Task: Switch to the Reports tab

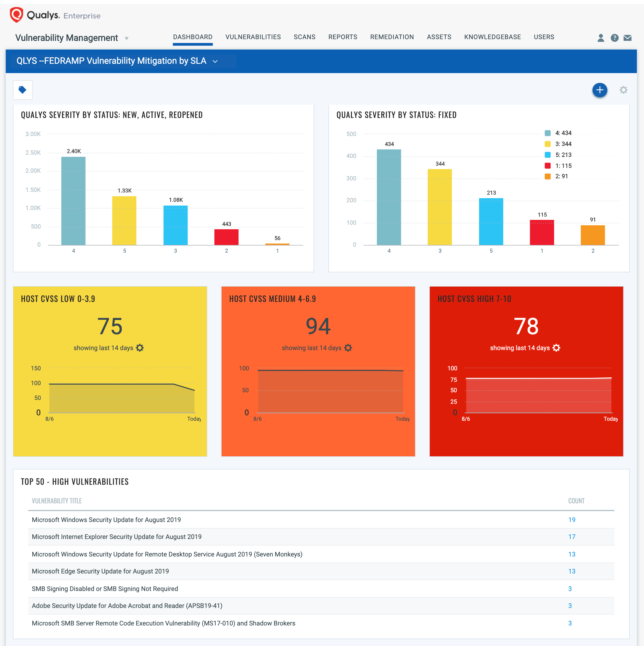Action: tap(343, 37)
